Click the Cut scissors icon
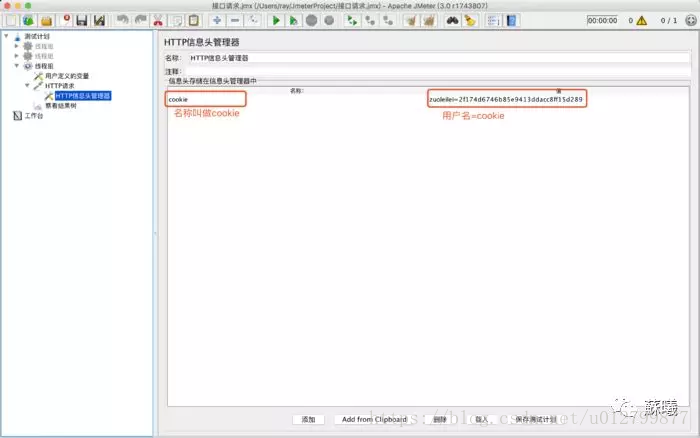700x438 pixels. click(x=158, y=21)
